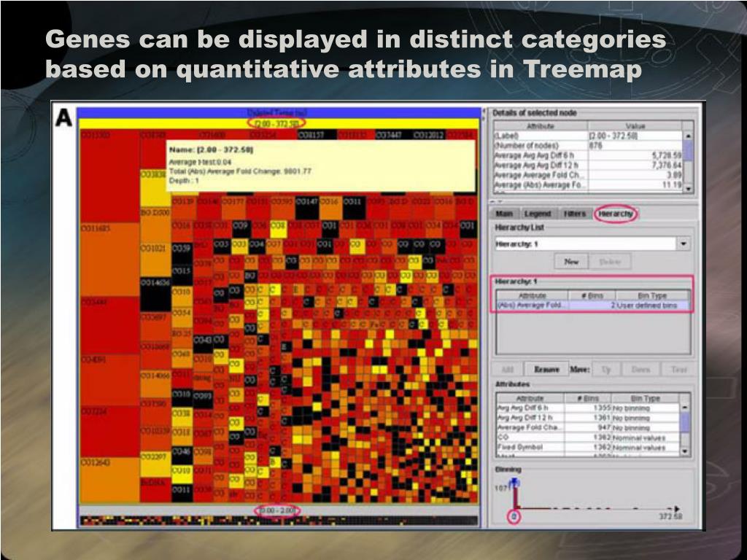
Task: Move attribute Up in hierarchy
Action: [606, 369]
